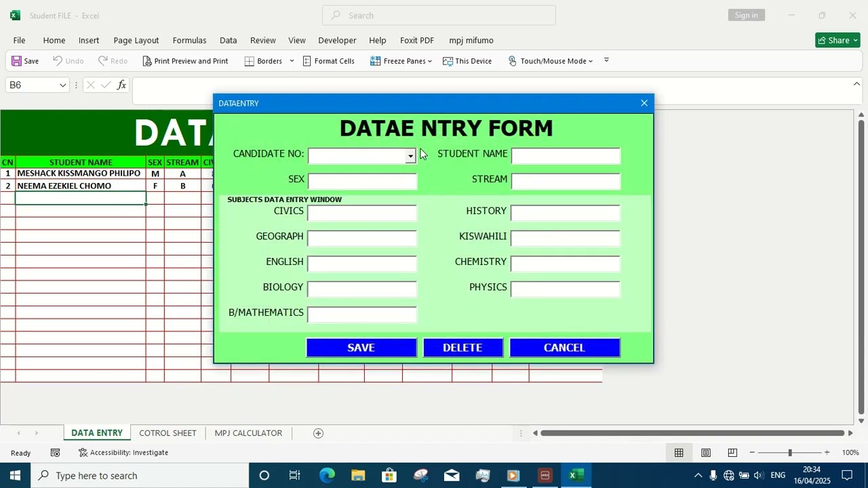Select cell MESHACK KISSMANGO PHILIPO

[x=81, y=174]
